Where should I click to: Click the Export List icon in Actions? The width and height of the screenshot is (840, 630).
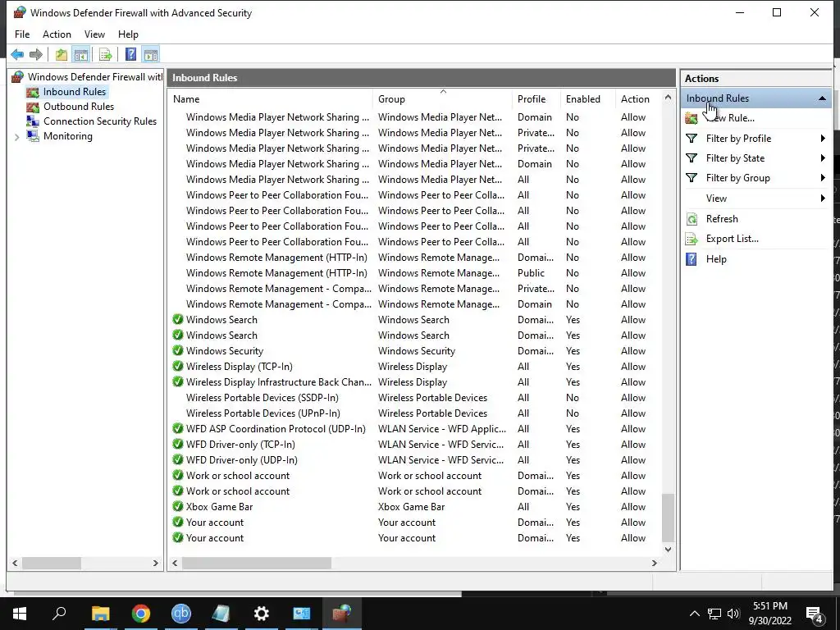(x=692, y=239)
